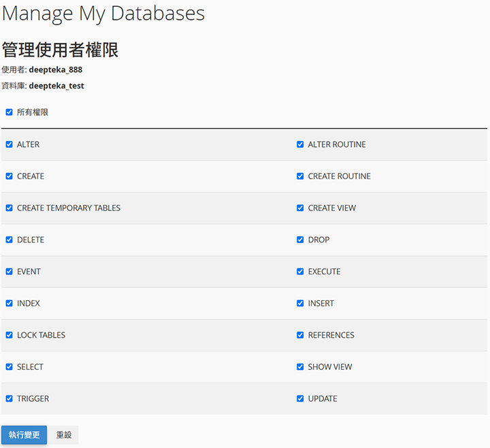Uncheck the INSERT privilege checkbox
This screenshot has width=490, height=448.
[300, 303]
